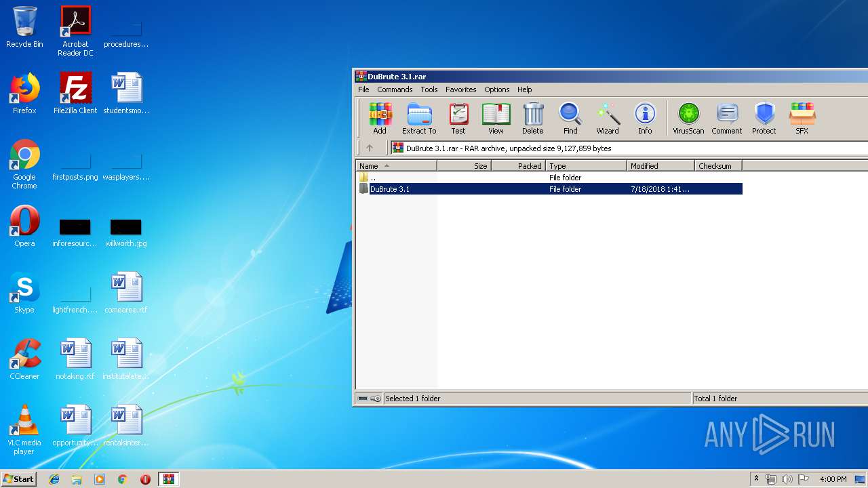Click the WinRAR taskbar button
The height and width of the screenshot is (488, 868).
168,479
